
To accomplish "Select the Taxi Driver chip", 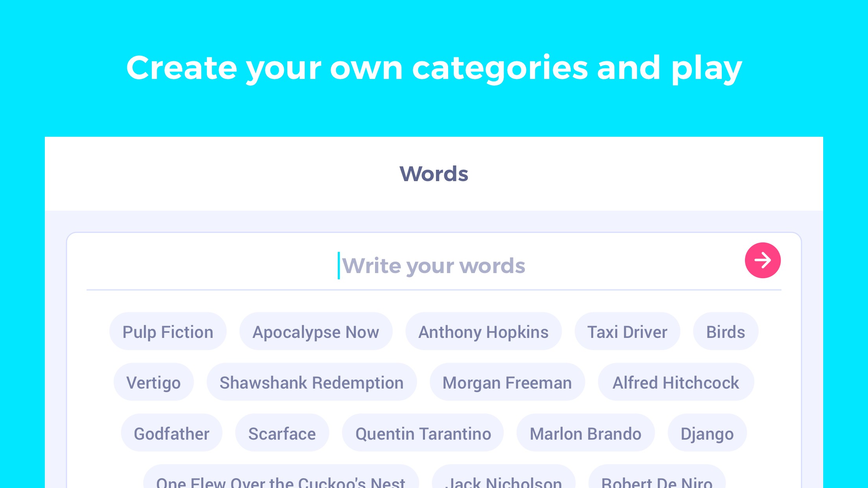I will tap(627, 332).
